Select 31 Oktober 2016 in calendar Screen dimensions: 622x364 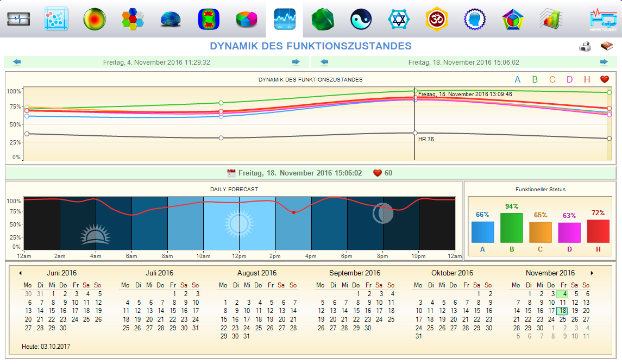tap(419, 336)
